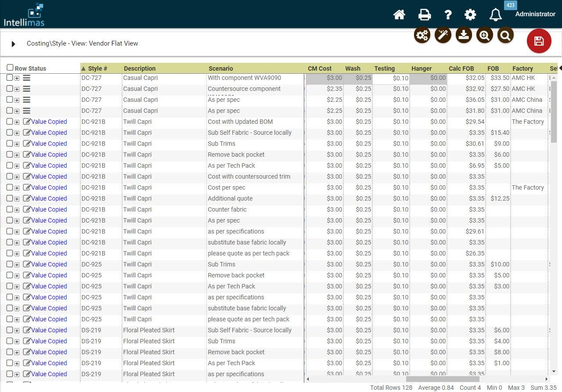
Task: Click the red Save floppy disk button
Action: click(539, 41)
